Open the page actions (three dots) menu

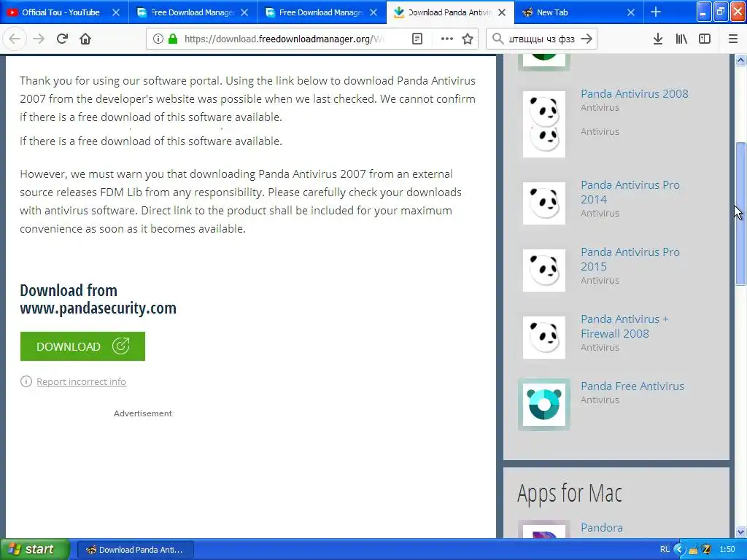coord(447,39)
